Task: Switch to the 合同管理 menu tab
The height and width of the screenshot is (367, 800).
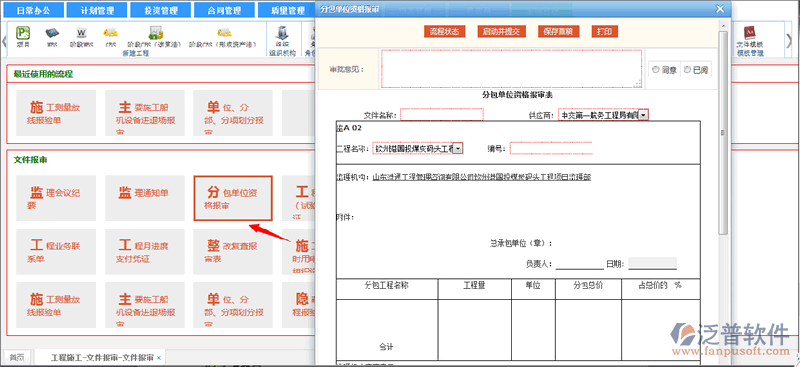Action: pyautogui.click(x=226, y=10)
